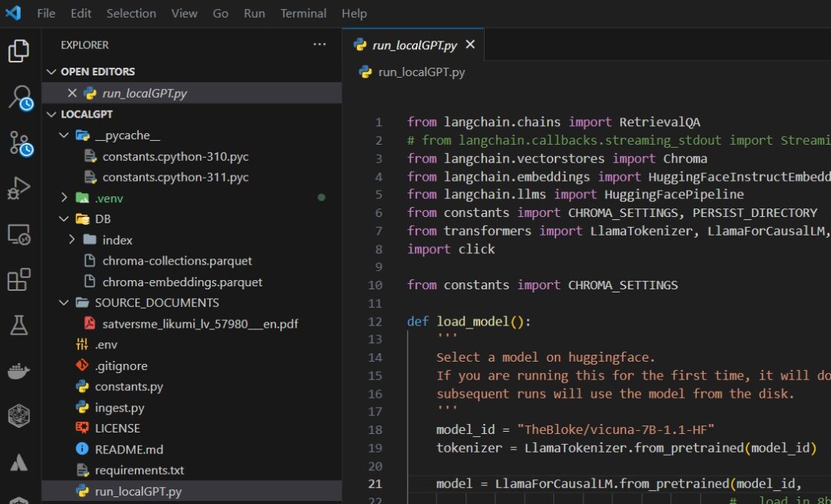The image size is (831, 504).
Task: Click line number 12 in gutter
Action: point(375,321)
